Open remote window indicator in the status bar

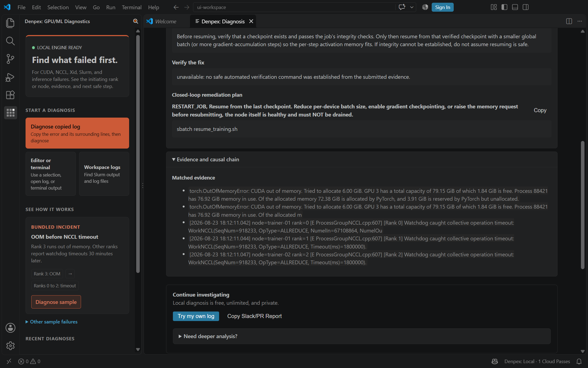[x=9, y=361]
